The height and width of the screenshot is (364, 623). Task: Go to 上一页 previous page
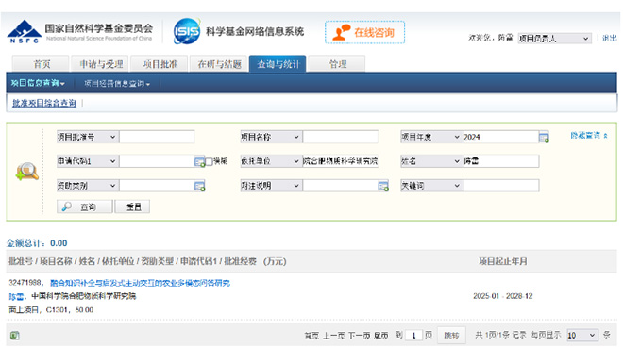334,336
